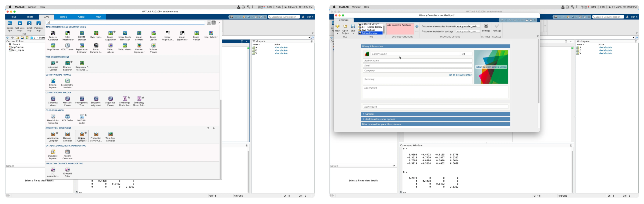The width and height of the screenshot is (644, 204).
Task: Open the Save dropdown arrow in Library Compiler
Action: (353, 34)
